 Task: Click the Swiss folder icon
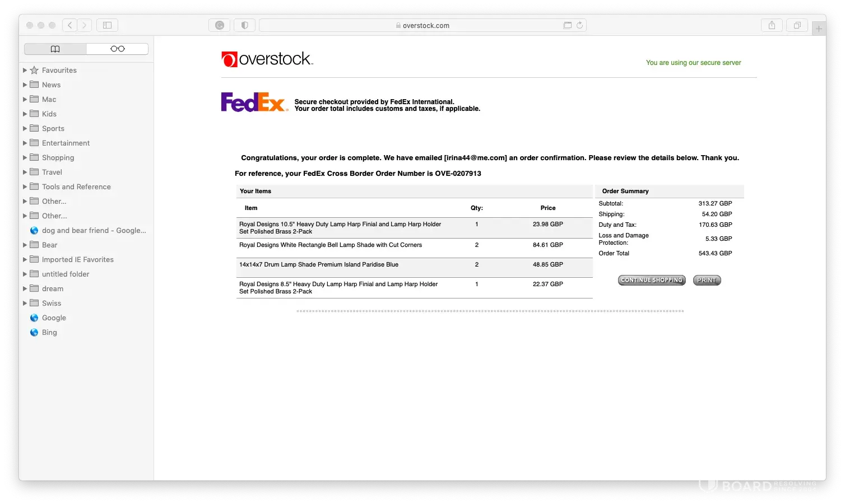point(34,303)
